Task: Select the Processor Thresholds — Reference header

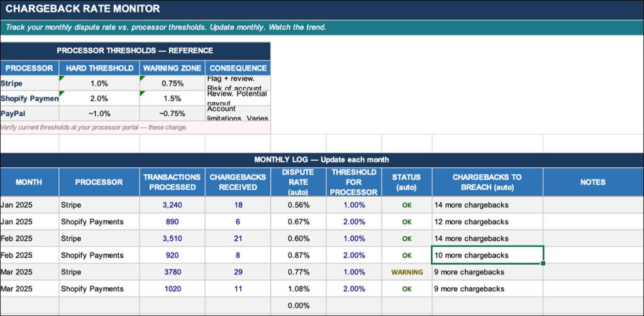Action: click(x=135, y=51)
